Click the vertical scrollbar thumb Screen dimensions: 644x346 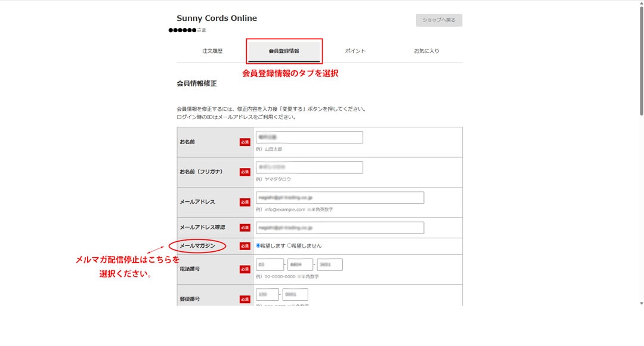641,60
